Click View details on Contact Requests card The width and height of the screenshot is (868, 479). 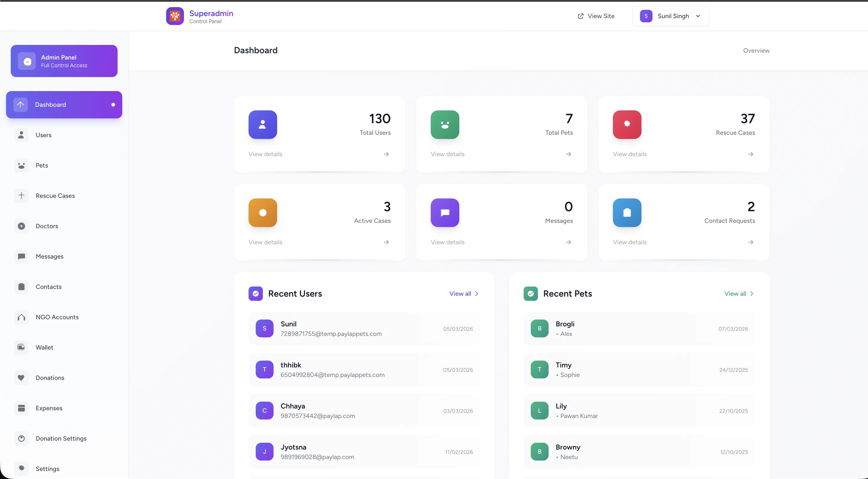click(x=630, y=242)
